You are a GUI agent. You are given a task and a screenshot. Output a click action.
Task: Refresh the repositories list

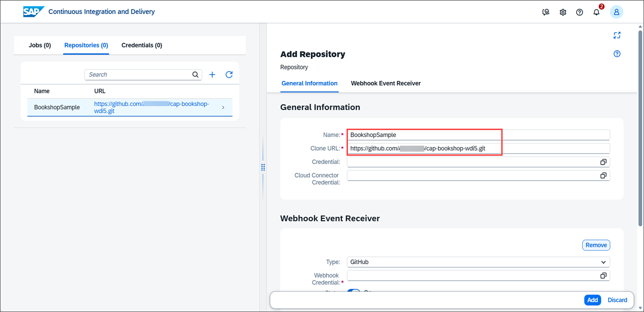click(229, 74)
